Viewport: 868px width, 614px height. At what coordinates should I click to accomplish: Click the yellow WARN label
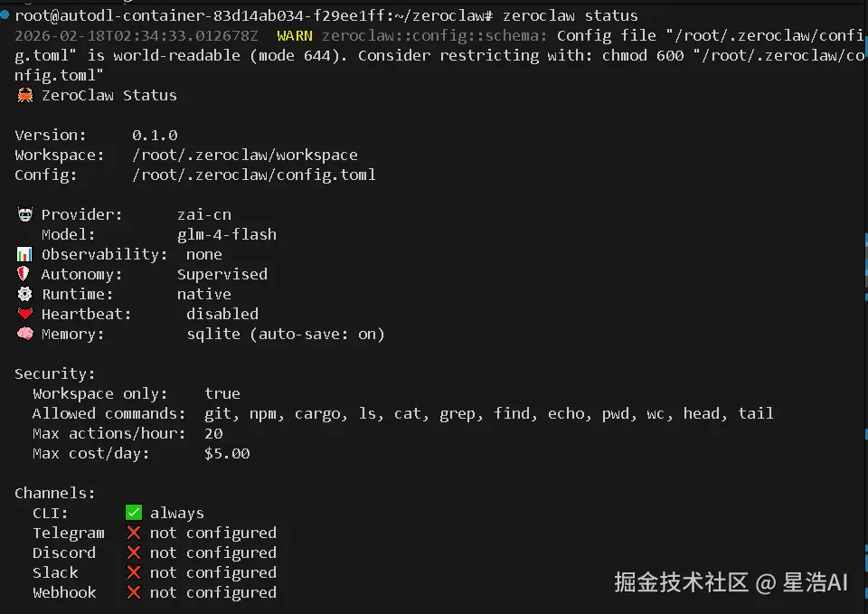point(295,35)
